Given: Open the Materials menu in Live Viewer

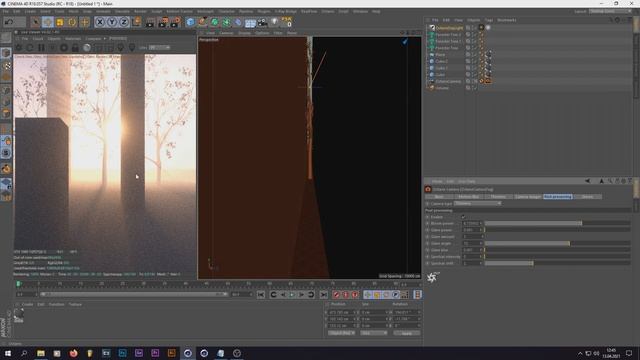Looking at the screenshot, I should point(73,39).
